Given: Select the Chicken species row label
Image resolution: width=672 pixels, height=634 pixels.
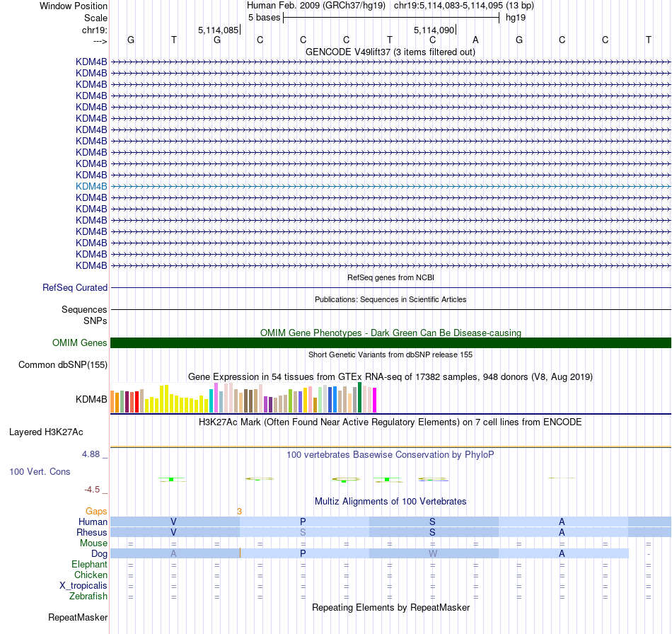Looking at the screenshot, I should 91,575.
